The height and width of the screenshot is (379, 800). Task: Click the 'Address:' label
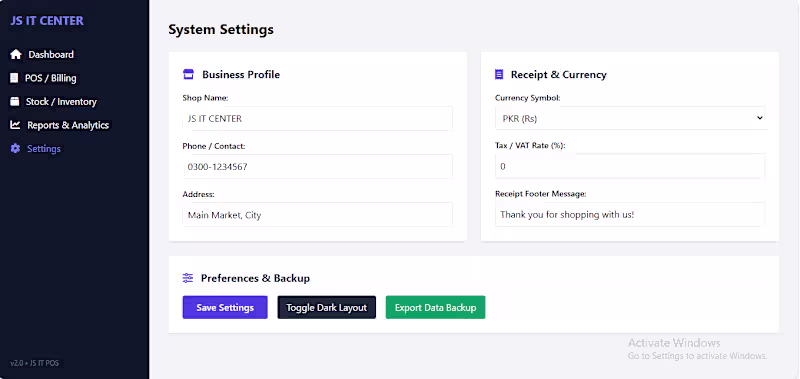coord(198,194)
